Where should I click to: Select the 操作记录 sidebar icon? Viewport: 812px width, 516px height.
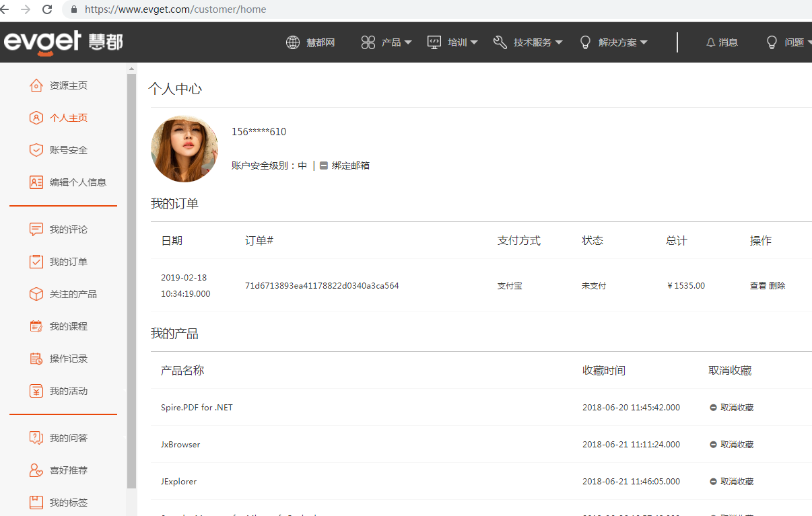[x=36, y=358]
